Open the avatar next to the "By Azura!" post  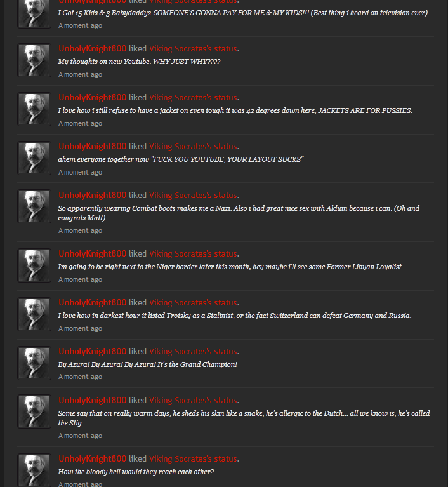[34, 363]
